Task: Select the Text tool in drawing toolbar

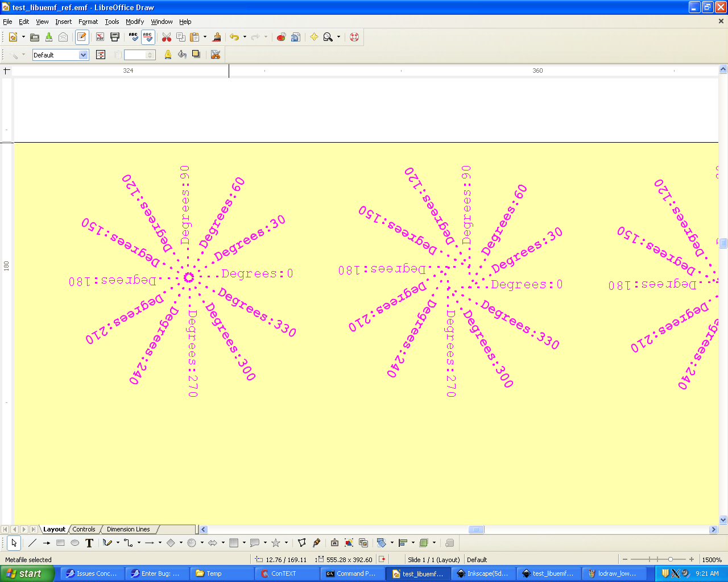Action: pos(89,543)
